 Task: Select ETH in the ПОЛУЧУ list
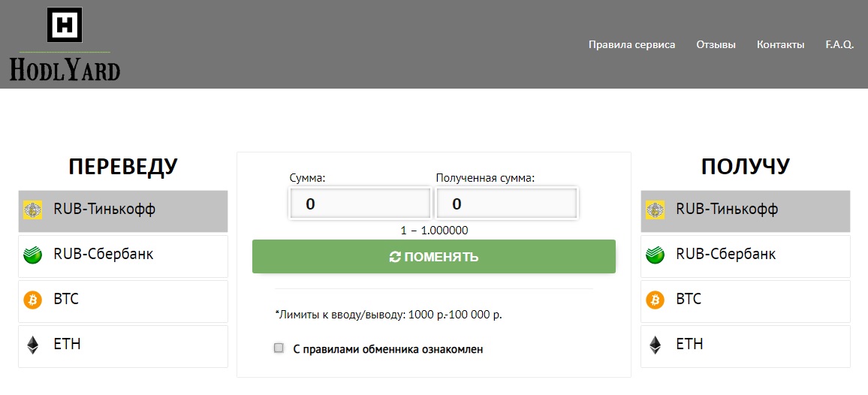(x=745, y=345)
